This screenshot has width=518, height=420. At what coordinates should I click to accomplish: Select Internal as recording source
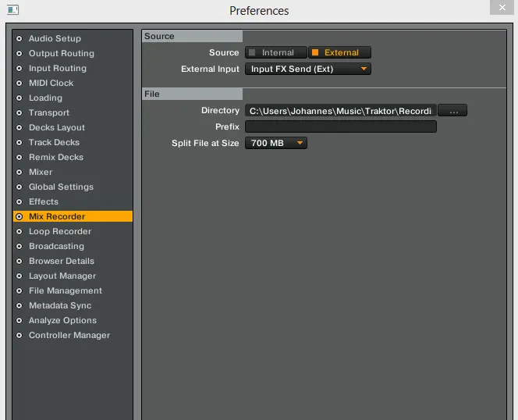(276, 52)
